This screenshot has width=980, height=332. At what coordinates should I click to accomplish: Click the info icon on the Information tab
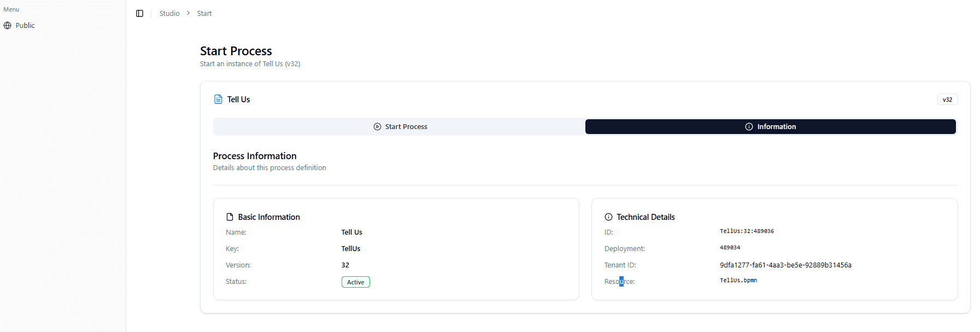(749, 126)
